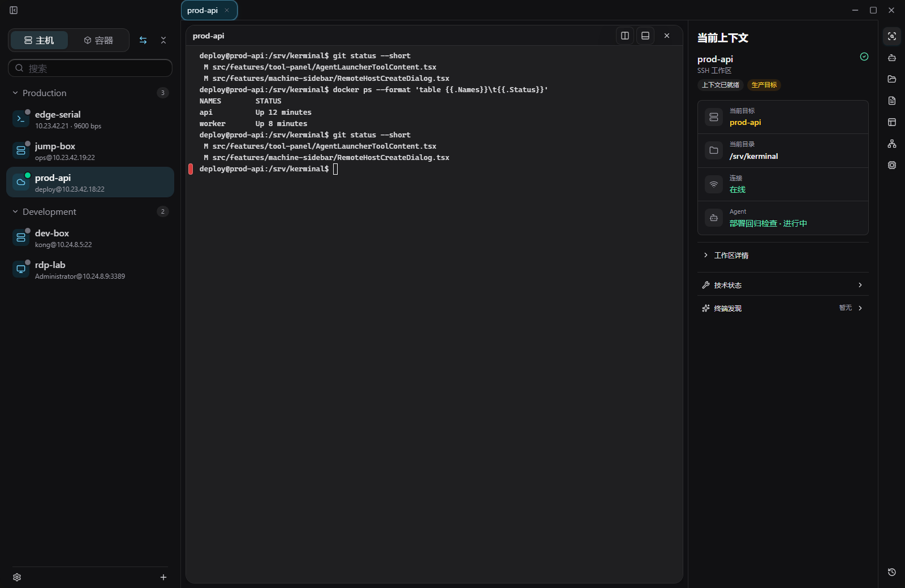Split the terminal pane horizontally
905x588 pixels.
point(645,36)
